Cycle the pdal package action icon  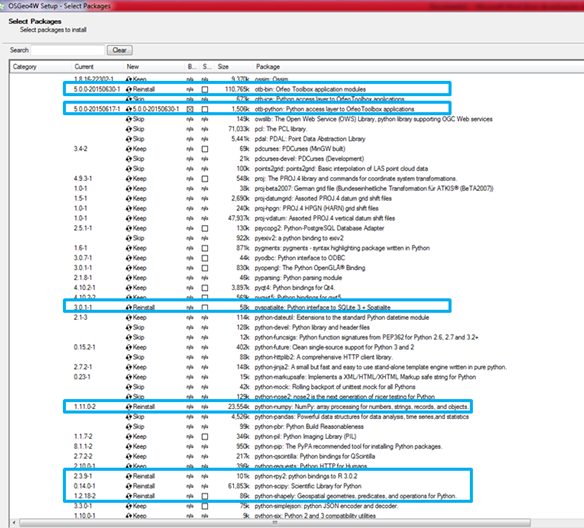pyautogui.click(x=129, y=139)
